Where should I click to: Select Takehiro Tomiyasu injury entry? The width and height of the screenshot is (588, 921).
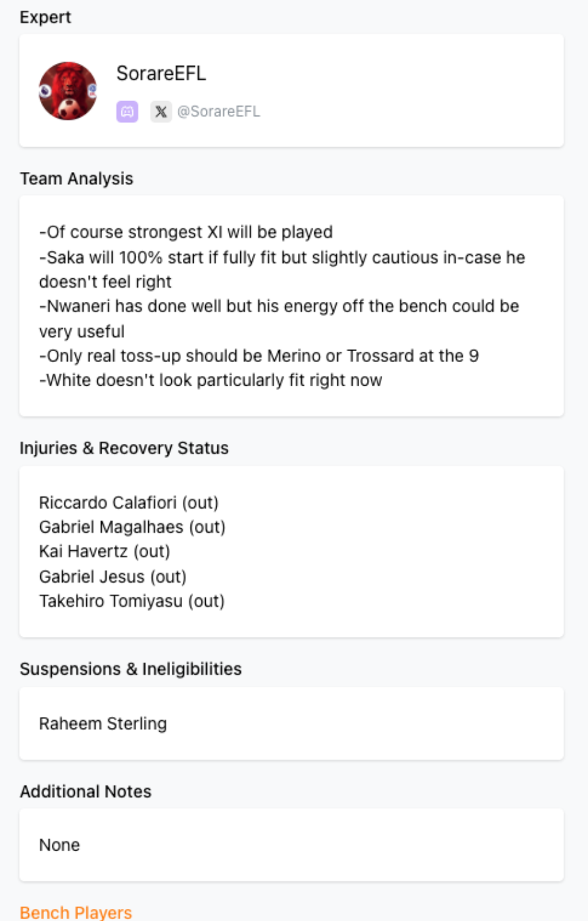132,601
